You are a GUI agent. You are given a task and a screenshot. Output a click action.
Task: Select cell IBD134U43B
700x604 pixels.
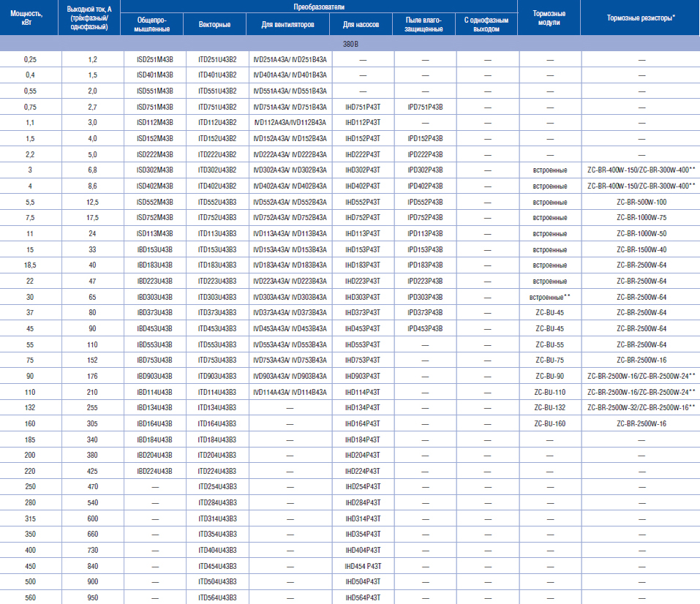point(155,407)
